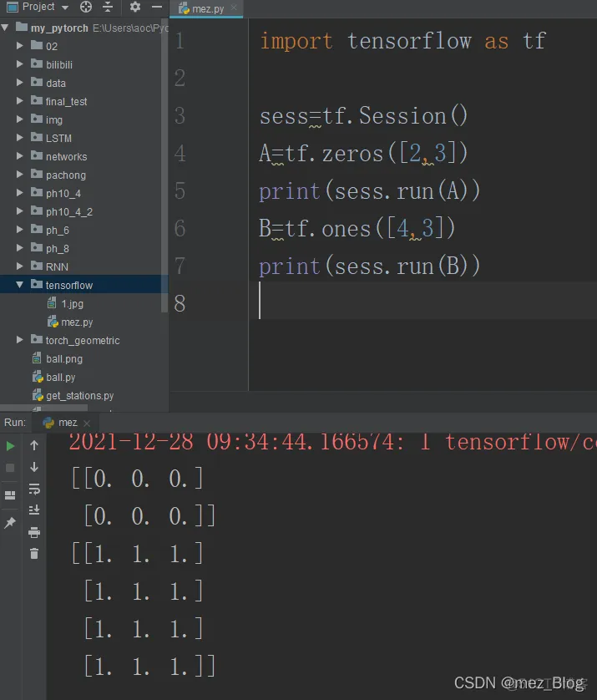Click the ball.py Python file icon
The width and height of the screenshot is (597, 700).
[38, 378]
